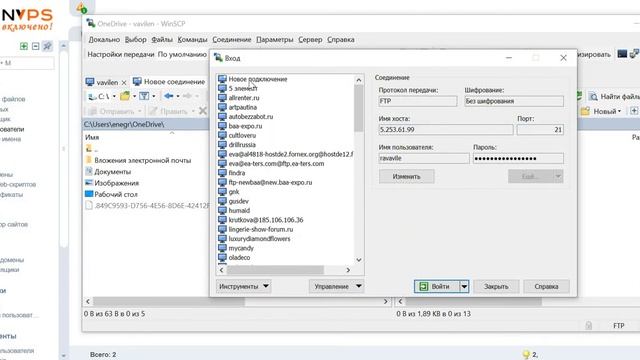Select the artpautina site entry
This screenshot has width=640, height=360.
pos(242,107)
